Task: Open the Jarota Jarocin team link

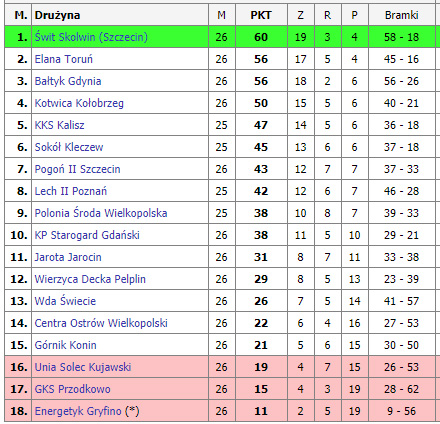Action: click(68, 257)
